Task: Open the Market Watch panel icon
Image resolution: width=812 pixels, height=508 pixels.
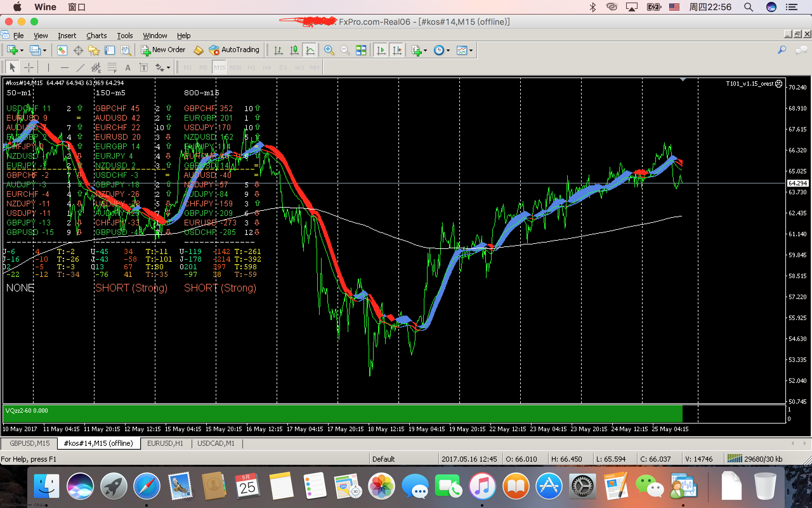Action: tap(62, 50)
